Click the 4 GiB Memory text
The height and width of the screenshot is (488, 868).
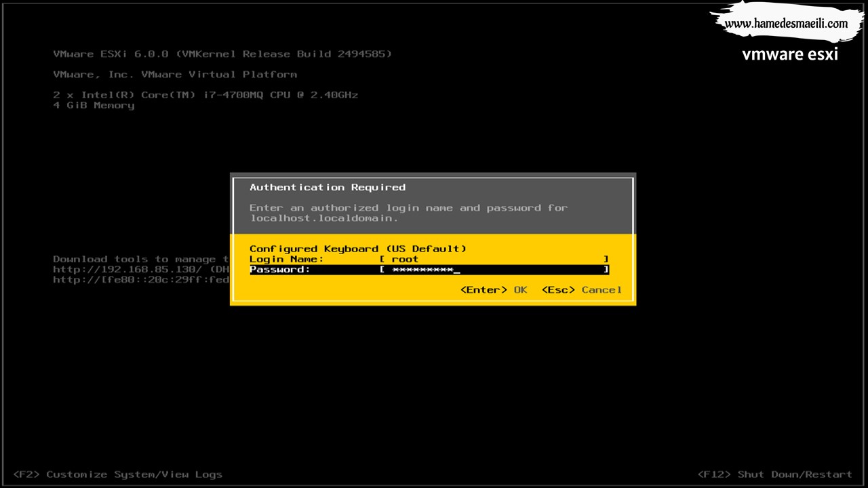pyautogui.click(x=94, y=106)
